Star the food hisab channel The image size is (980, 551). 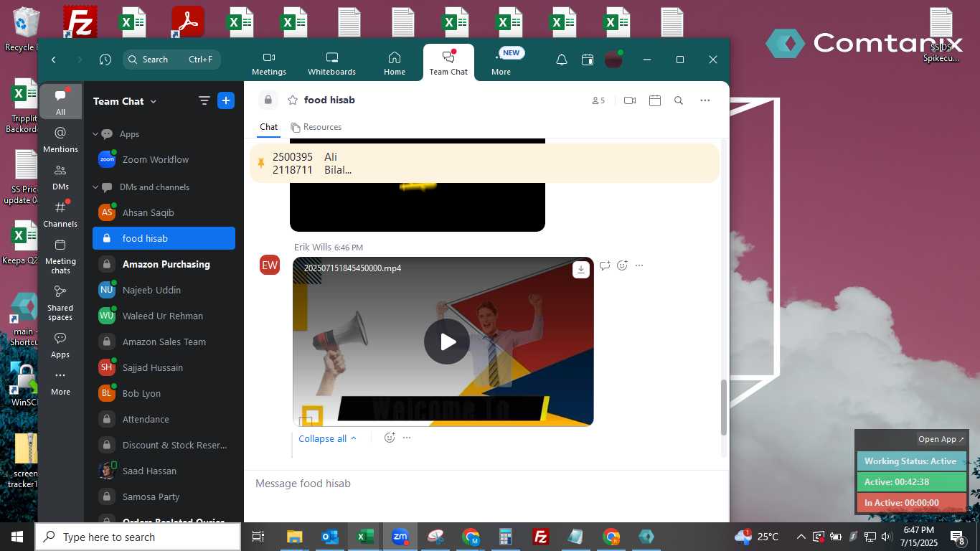point(293,100)
